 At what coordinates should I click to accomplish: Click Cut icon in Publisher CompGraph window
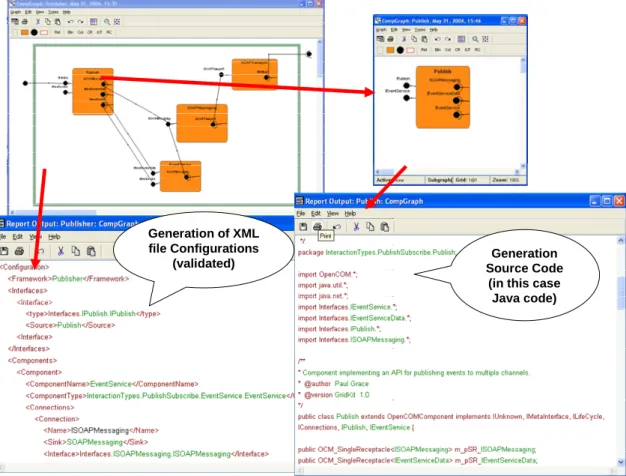click(38, 22)
